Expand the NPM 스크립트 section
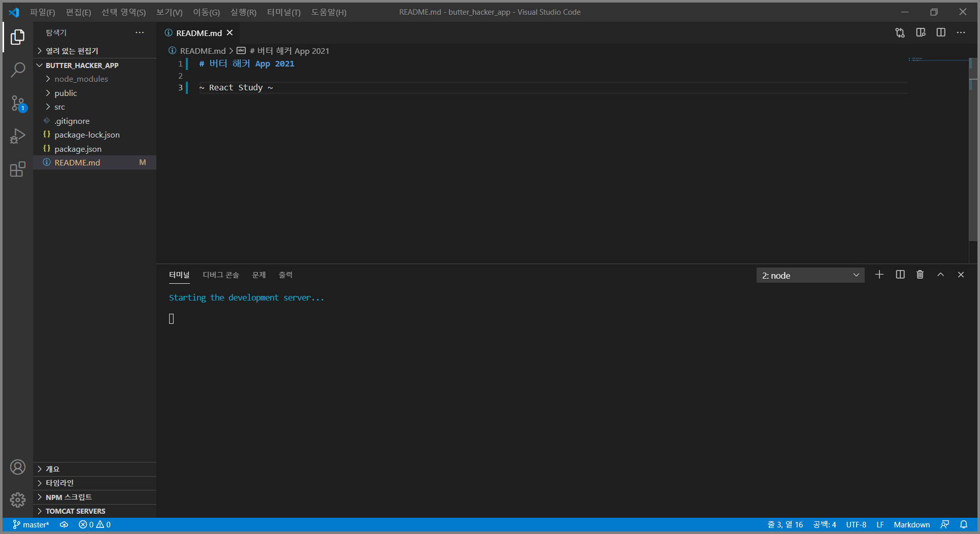Viewport: 980px width, 534px height. 95,497
